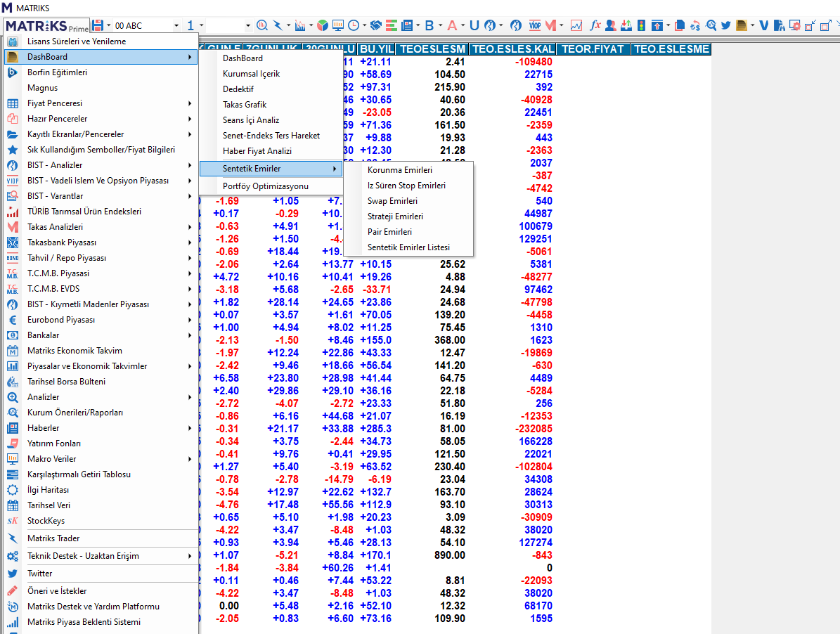Click the Twitter bird toolbar icon
This screenshot has height=634, width=840.
pos(725,25)
